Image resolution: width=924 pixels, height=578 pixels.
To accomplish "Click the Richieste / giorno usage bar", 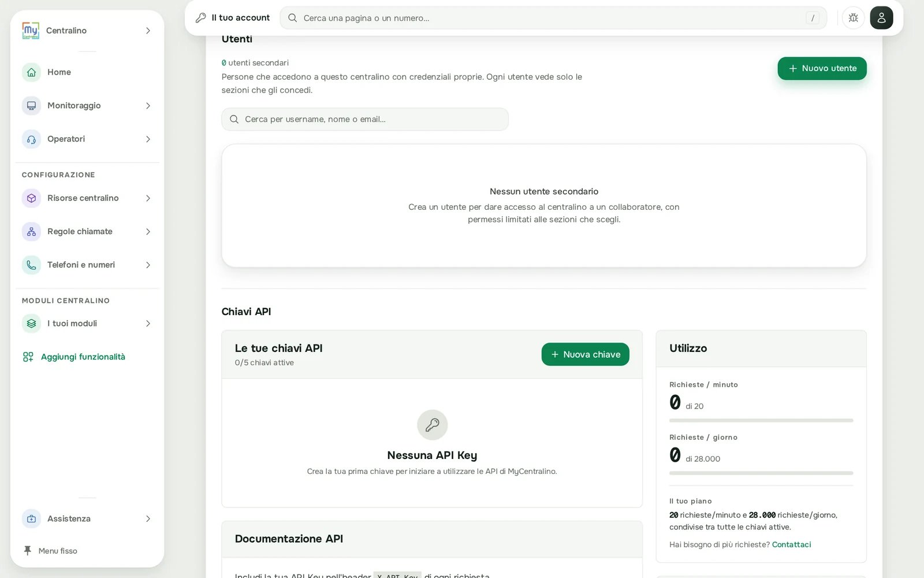I will coord(761,473).
